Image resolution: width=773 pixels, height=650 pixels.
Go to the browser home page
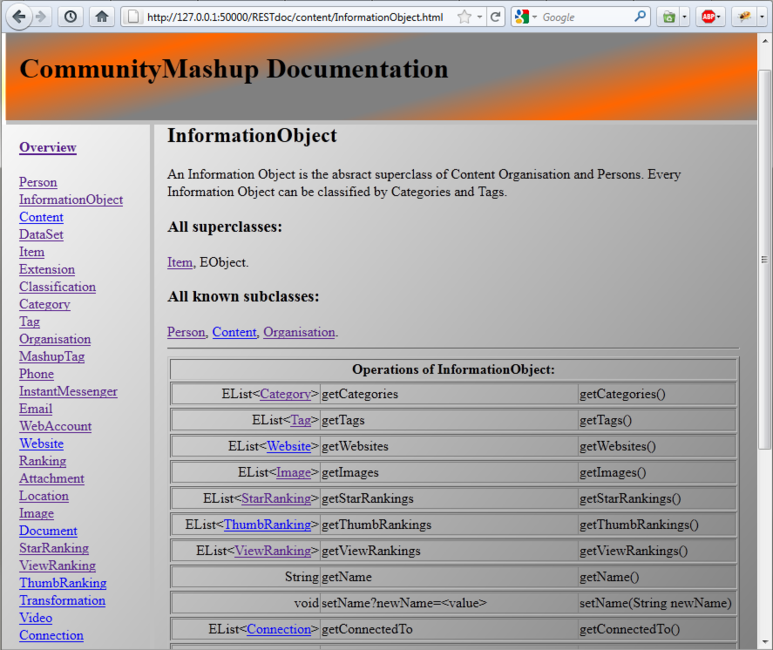coord(101,16)
